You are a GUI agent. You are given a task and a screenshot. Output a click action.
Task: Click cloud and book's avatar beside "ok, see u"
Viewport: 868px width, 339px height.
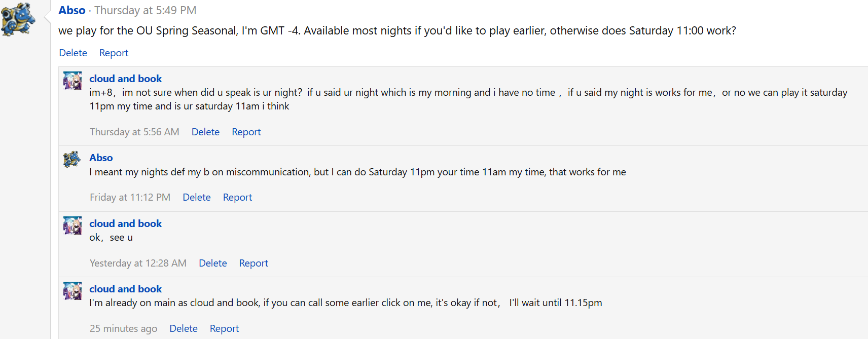click(73, 225)
